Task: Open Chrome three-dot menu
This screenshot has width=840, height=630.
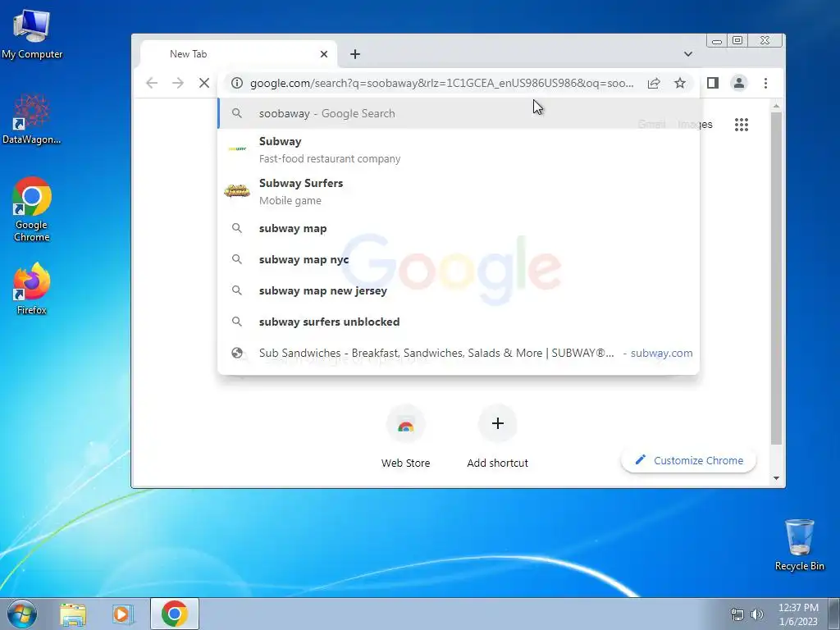Action: pyautogui.click(x=765, y=83)
